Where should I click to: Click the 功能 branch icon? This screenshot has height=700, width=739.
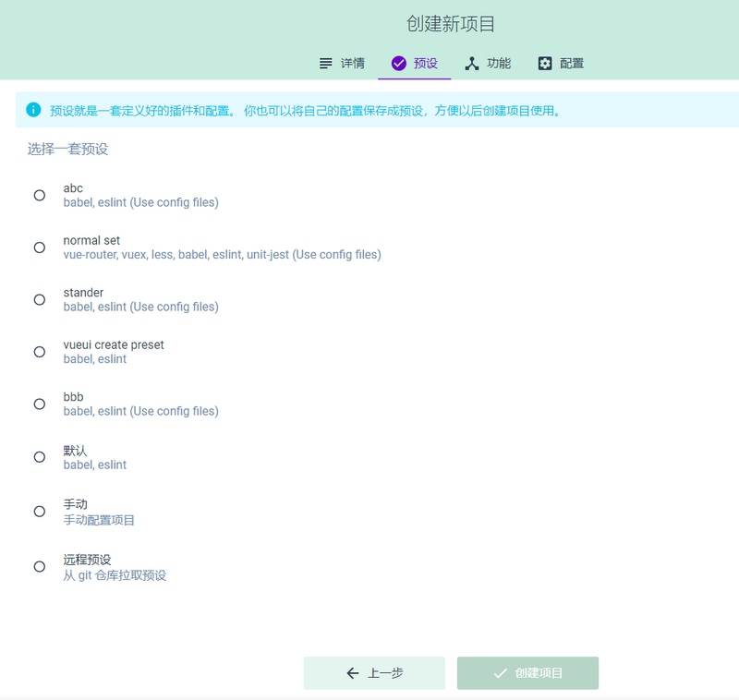coord(472,63)
